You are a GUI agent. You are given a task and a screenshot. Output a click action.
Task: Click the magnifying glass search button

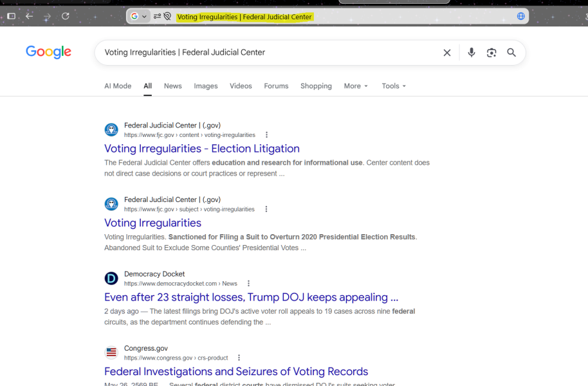coord(511,53)
